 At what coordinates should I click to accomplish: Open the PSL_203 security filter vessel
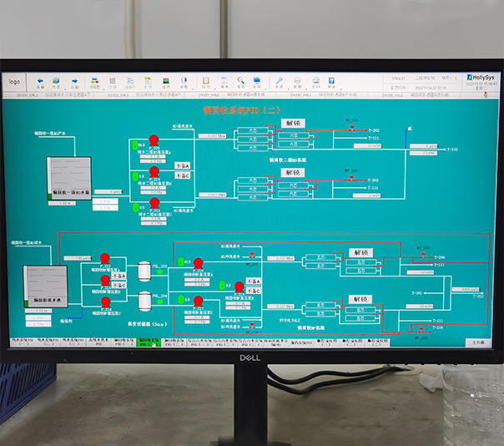144,269
